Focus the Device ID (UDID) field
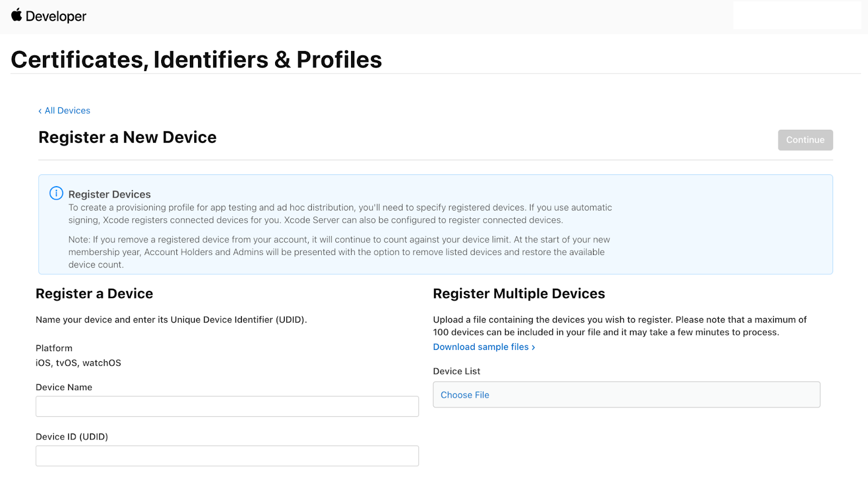 [x=227, y=456]
